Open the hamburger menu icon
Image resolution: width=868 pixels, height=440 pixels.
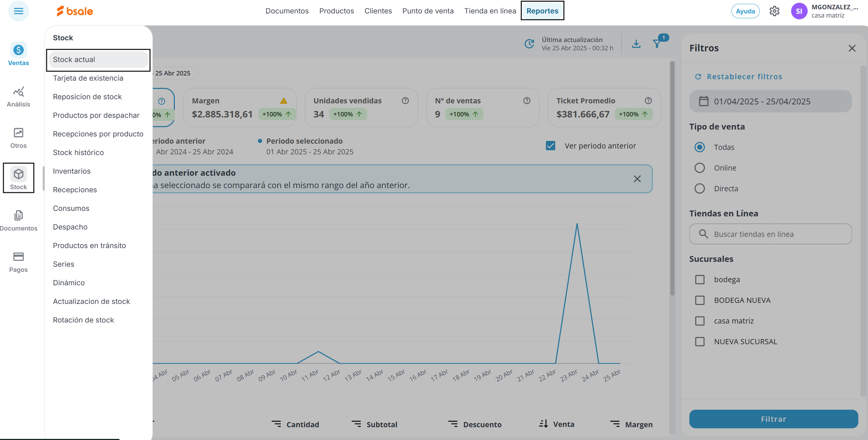point(19,11)
